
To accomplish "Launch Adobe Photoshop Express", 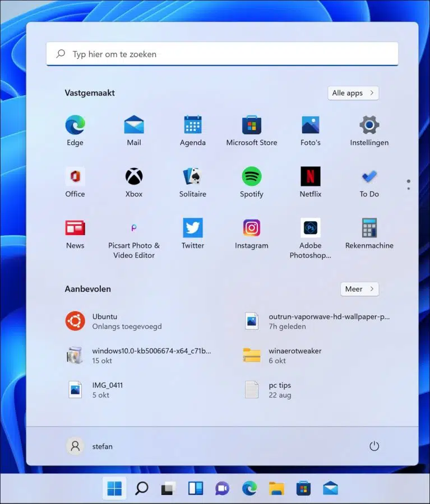I will point(311,239).
